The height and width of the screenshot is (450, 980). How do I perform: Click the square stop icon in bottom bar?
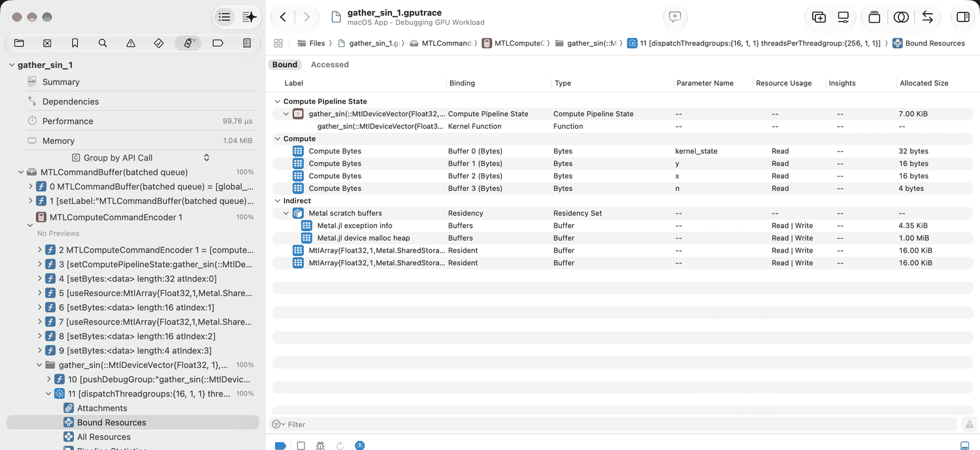[301, 445]
